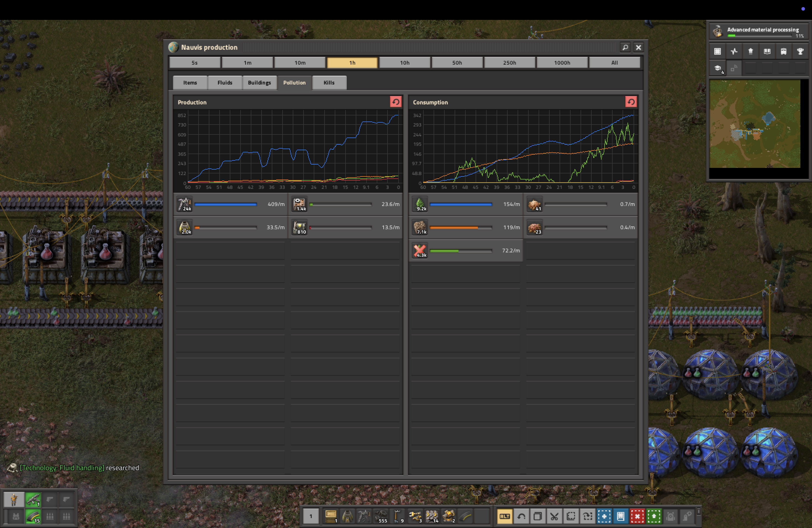Select red-cross tree row at 72.2/m

pyautogui.click(x=466, y=251)
